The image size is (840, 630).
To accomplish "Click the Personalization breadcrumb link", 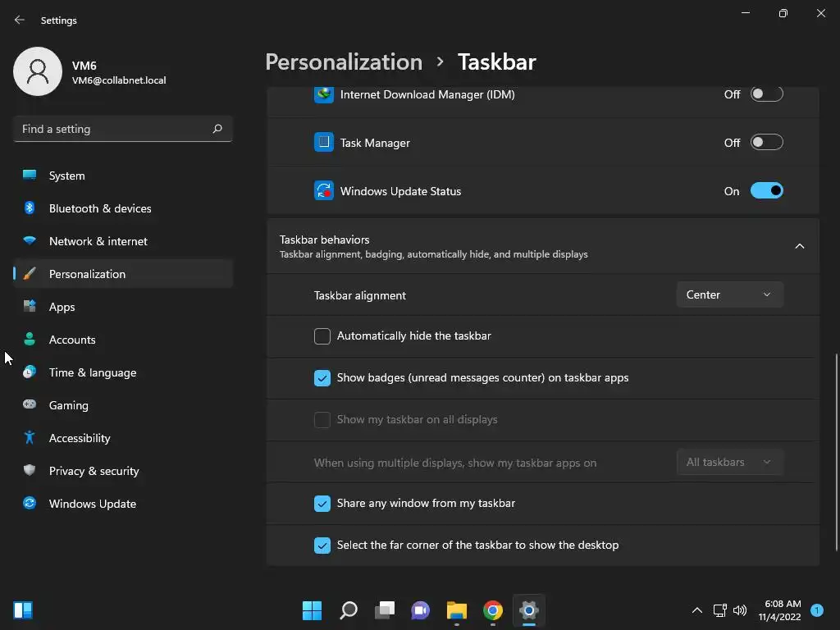I will tap(344, 62).
